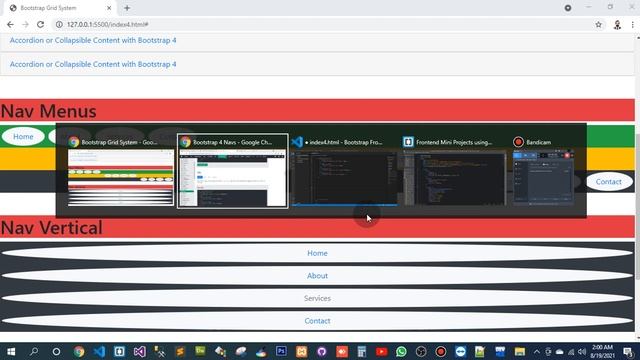
Task: Open the second Accordion or Collapsible Content link
Action: click(93, 64)
